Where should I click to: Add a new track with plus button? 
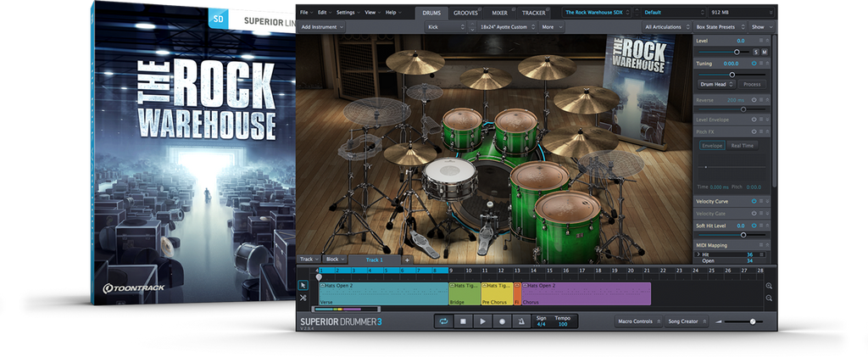click(406, 259)
